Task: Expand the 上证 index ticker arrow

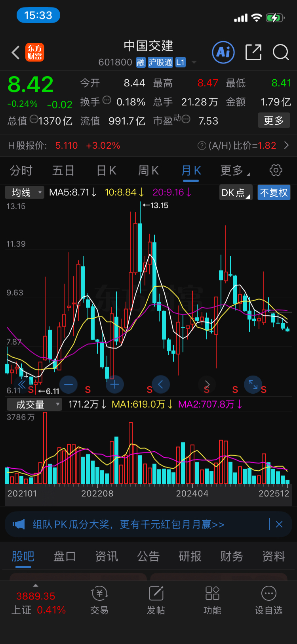Action: coord(36,585)
